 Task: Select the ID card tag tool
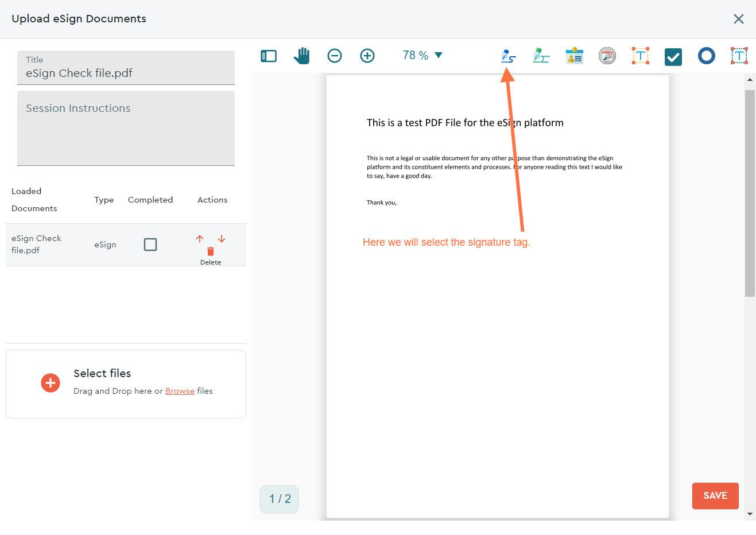(574, 56)
